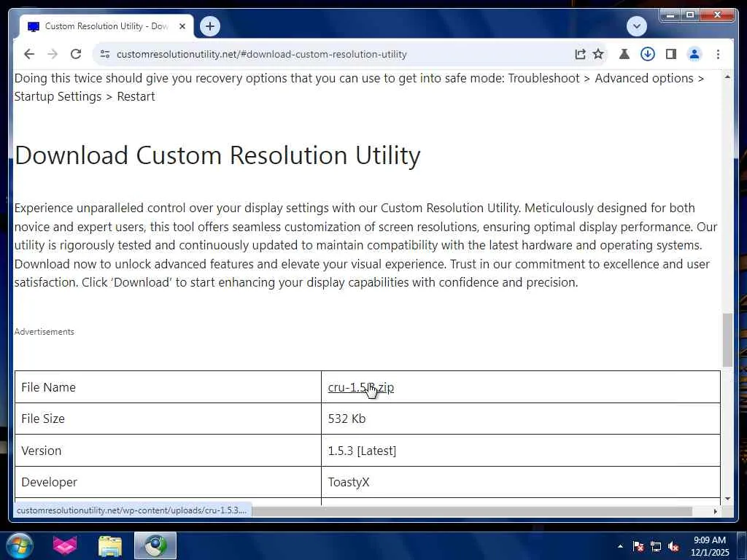The height and width of the screenshot is (560, 747).
Task: Open a new browser tab
Action: (x=210, y=26)
